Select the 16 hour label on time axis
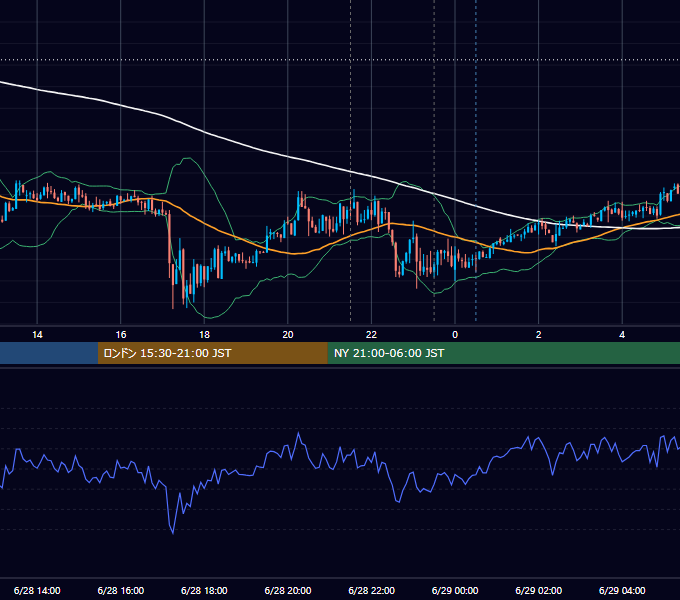 click(121, 335)
